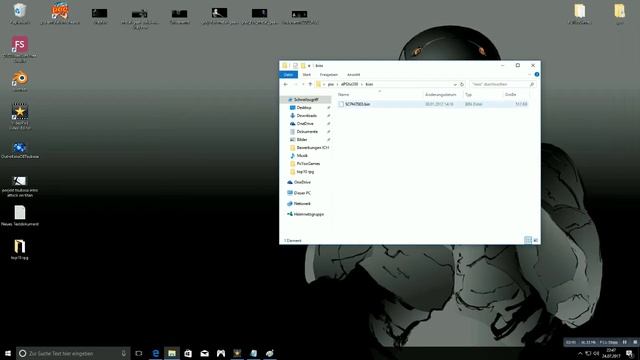Screen dimensions: 640x360
Task: Open Explorer Help question mark icon
Action: (537, 74)
